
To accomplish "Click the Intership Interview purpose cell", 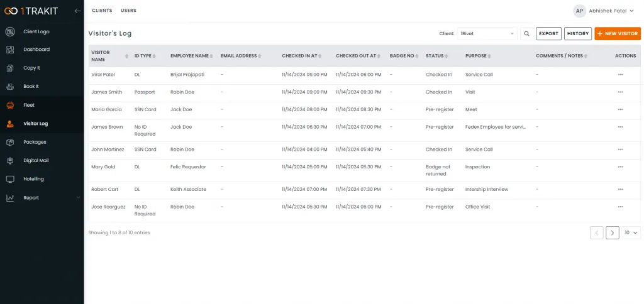I will [487, 189].
